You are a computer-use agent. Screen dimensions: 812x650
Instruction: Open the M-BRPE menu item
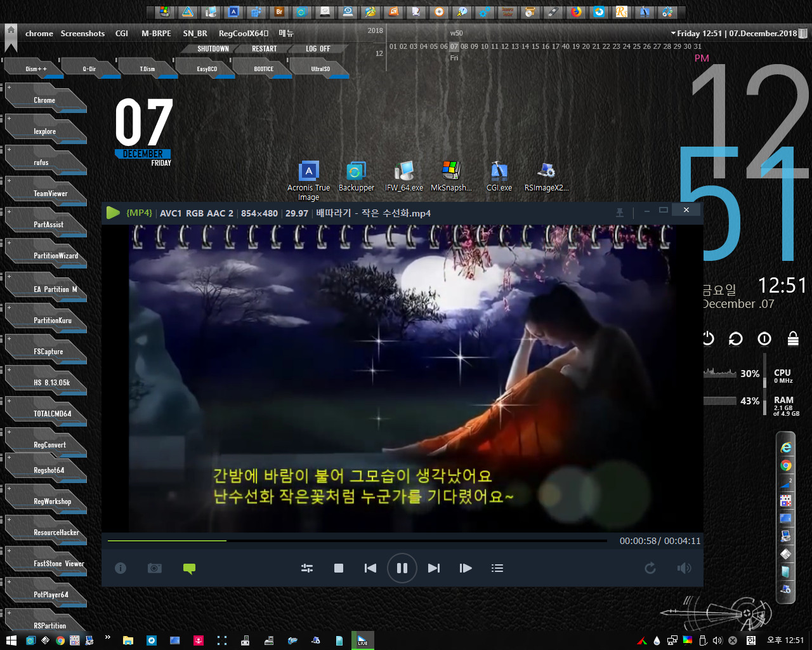156,34
